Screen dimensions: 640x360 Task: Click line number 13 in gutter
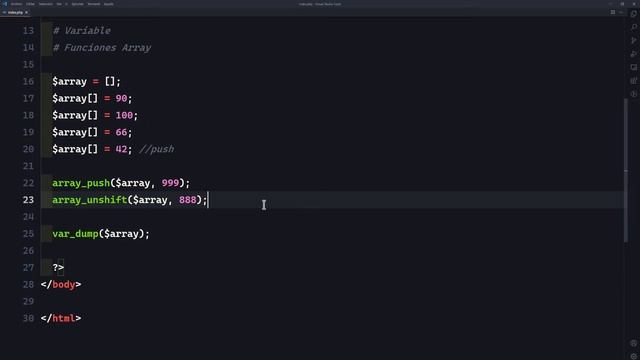coord(28,31)
